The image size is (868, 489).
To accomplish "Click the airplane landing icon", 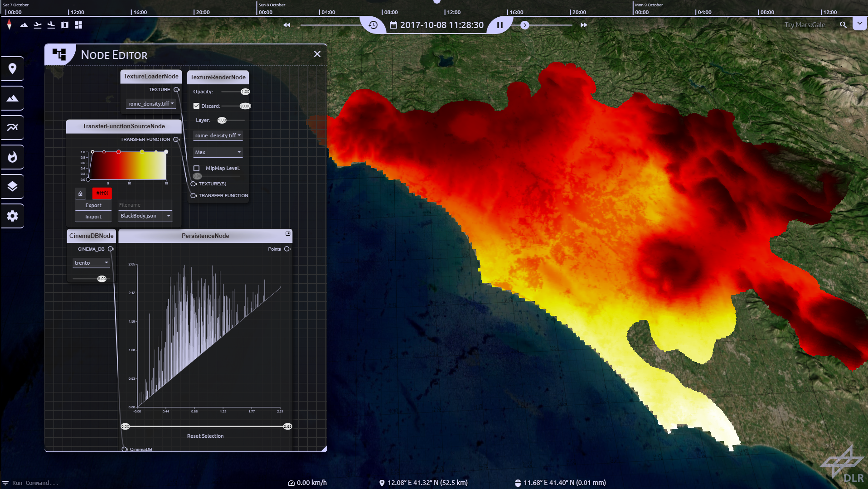I will pyautogui.click(x=51, y=25).
